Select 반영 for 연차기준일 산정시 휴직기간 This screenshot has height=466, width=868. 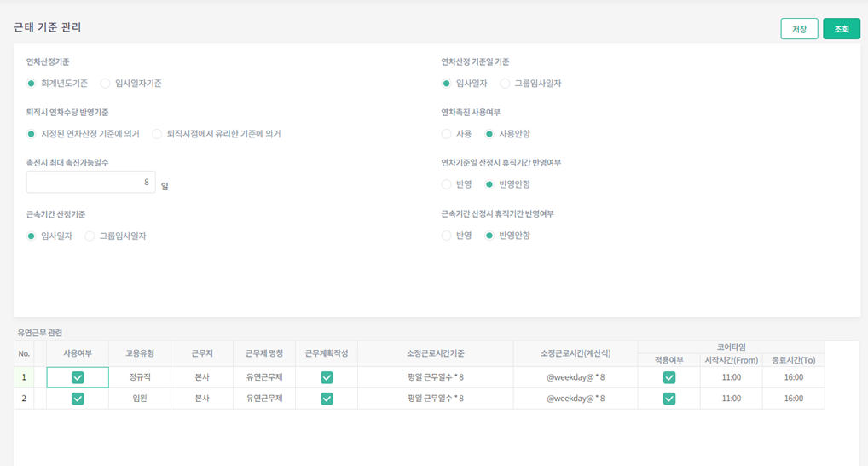click(x=447, y=184)
